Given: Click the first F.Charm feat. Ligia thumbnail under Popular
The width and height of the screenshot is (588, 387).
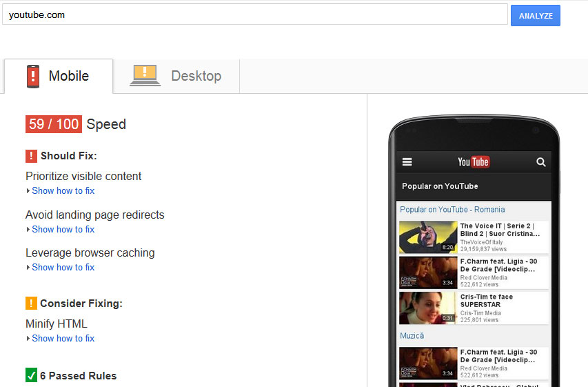Looking at the screenshot, I should (428, 272).
